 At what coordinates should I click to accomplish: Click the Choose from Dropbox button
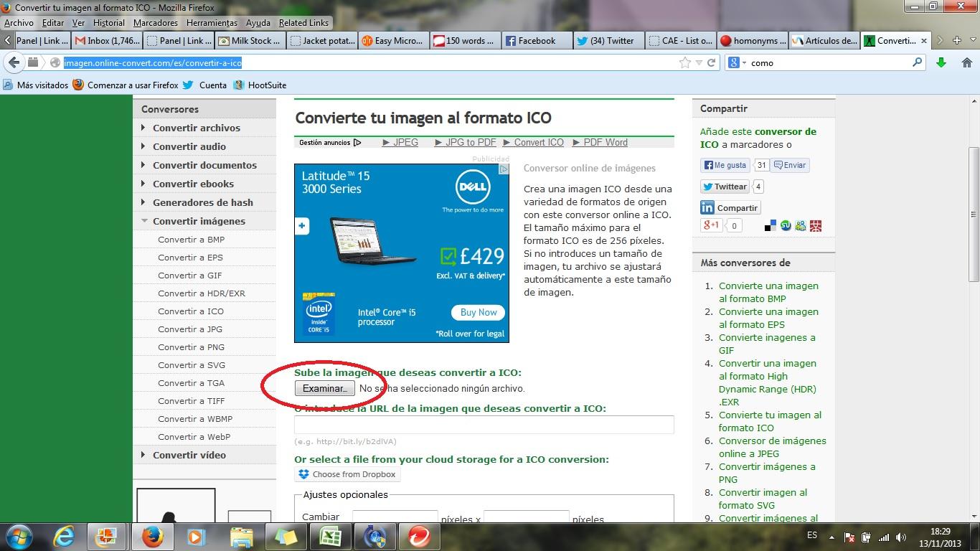point(347,474)
